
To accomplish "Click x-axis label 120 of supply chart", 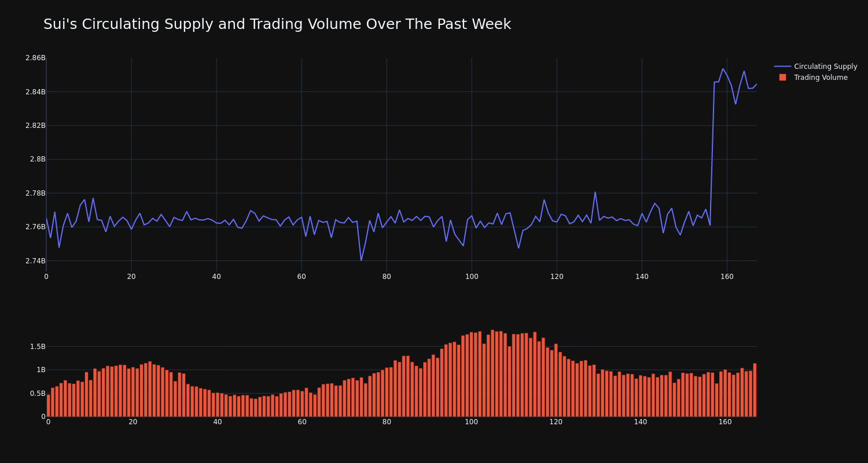I will pos(557,277).
